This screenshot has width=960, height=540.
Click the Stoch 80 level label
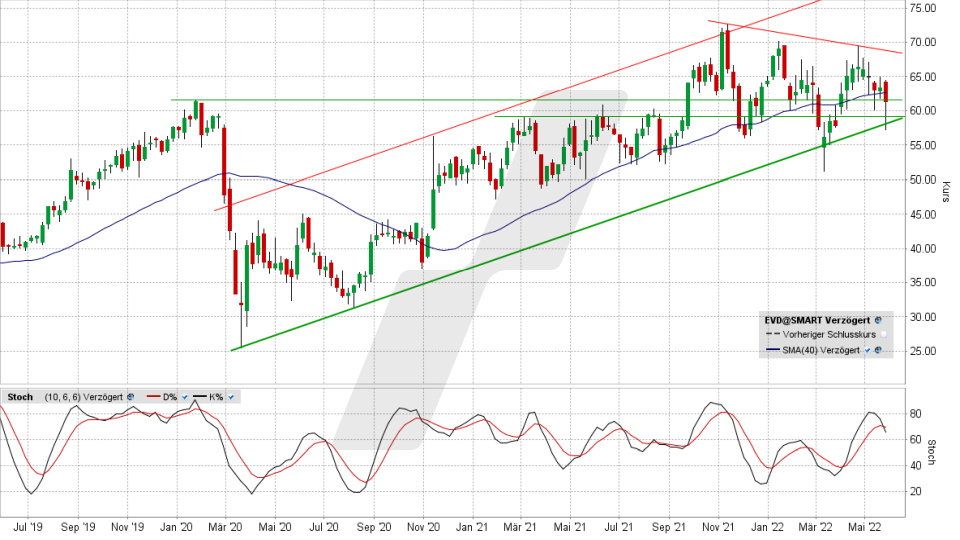[916, 414]
